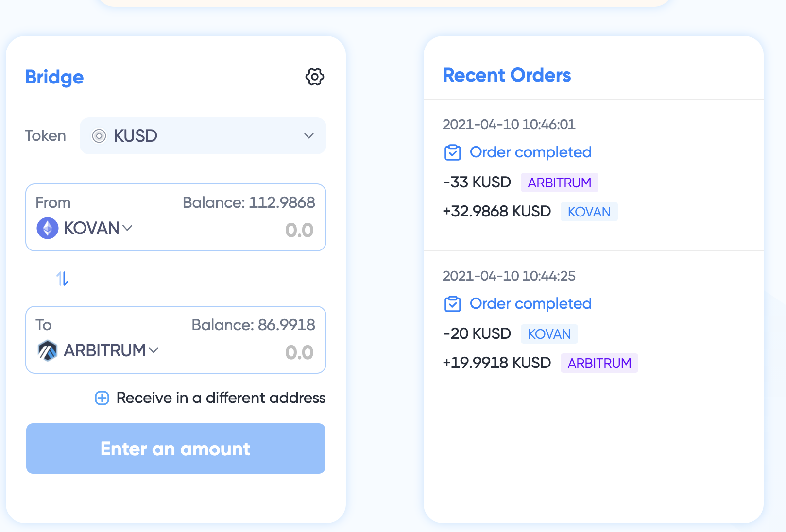Click the ARBITRUM tag next to +19.9918 KUSD

[599, 363]
